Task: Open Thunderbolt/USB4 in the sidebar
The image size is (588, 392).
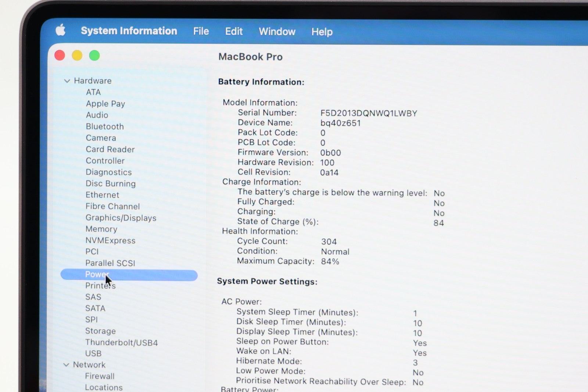Action: click(121, 342)
